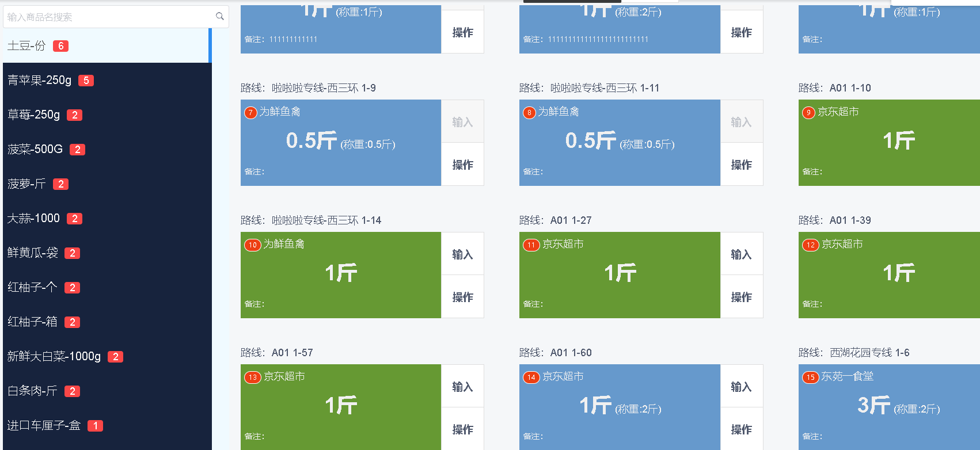Image resolution: width=980 pixels, height=450 pixels.
Task: Open 青苹果-250g product category
Action: (x=39, y=81)
